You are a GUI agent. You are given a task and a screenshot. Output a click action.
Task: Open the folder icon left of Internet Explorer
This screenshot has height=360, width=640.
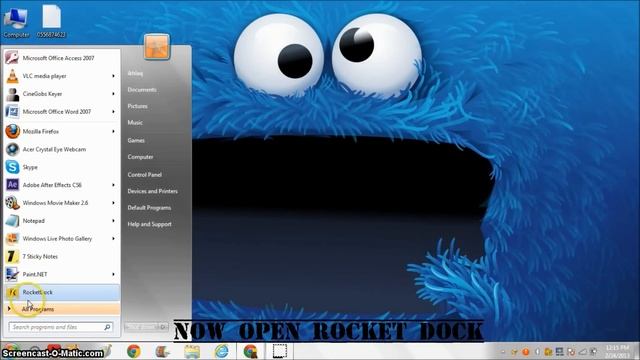pyautogui.click(x=192, y=351)
